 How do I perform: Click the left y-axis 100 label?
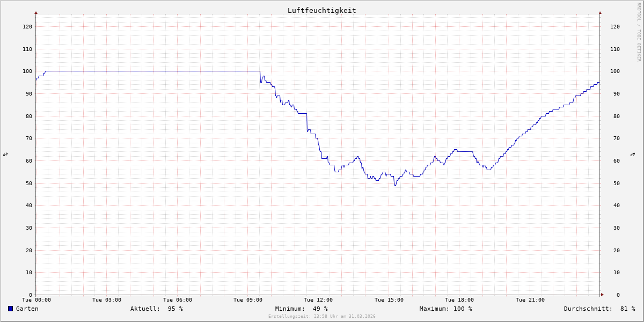click(27, 71)
